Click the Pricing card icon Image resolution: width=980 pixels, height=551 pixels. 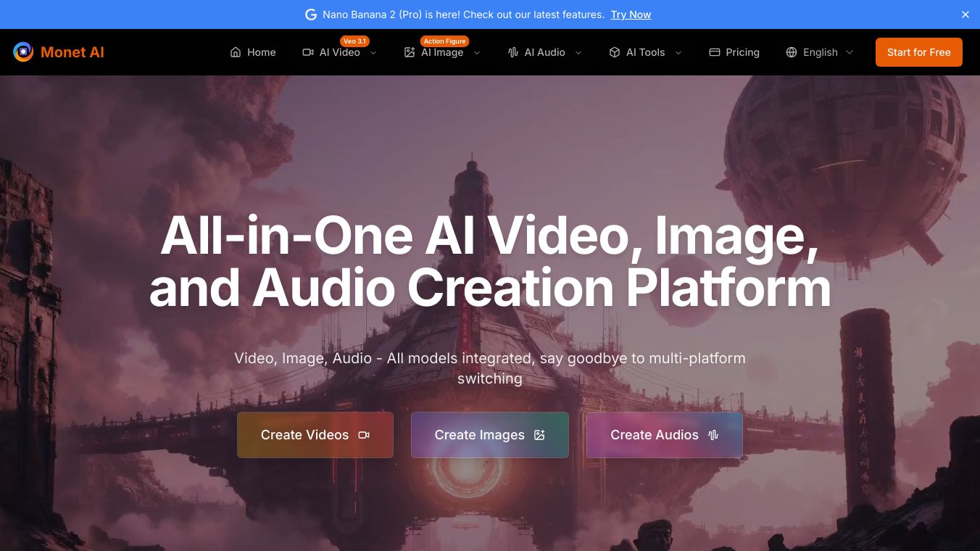714,52
